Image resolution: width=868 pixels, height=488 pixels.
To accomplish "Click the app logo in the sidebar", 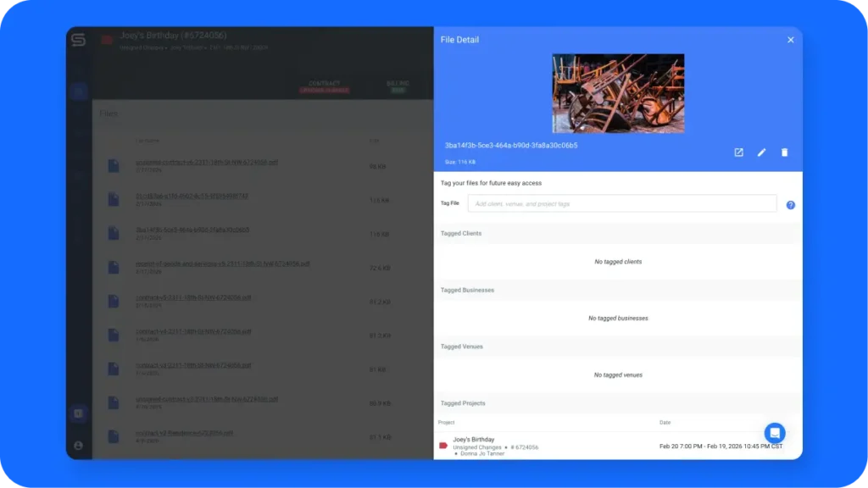I will coord(79,41).
